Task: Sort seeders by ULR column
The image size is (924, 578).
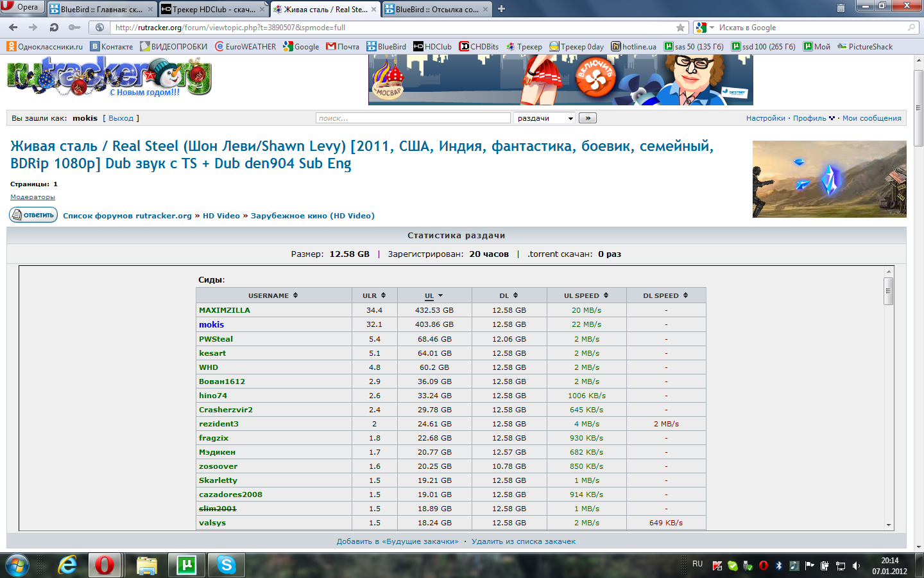Action: click(x=374, y=295)
